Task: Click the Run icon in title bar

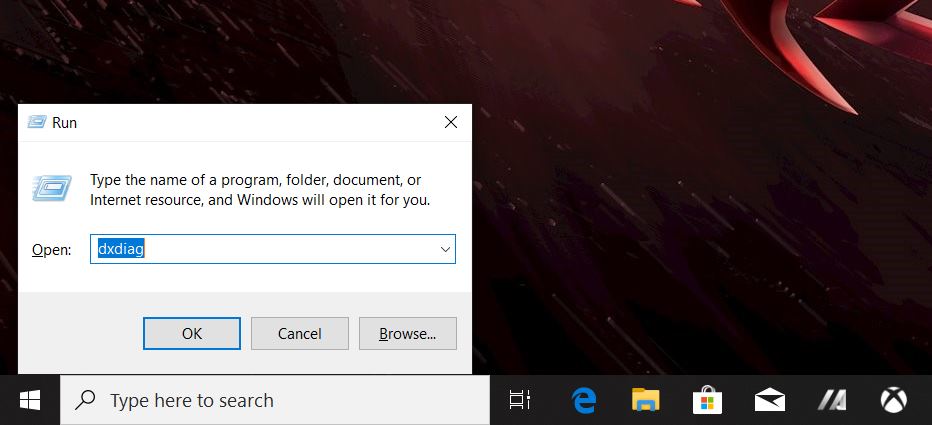Action: [x=37, y=122]
